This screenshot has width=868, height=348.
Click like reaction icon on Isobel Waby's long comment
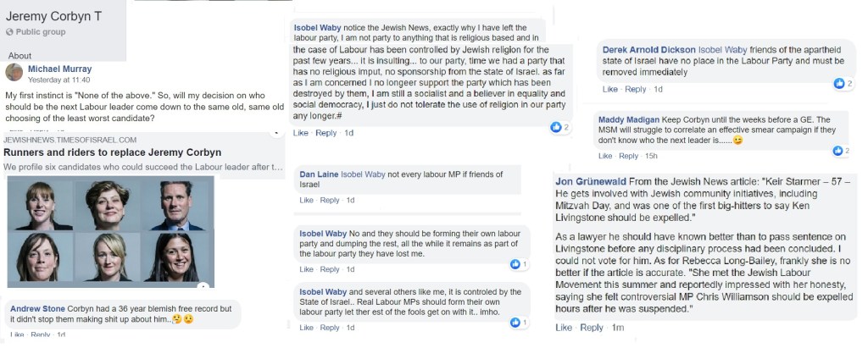(556, 127)
